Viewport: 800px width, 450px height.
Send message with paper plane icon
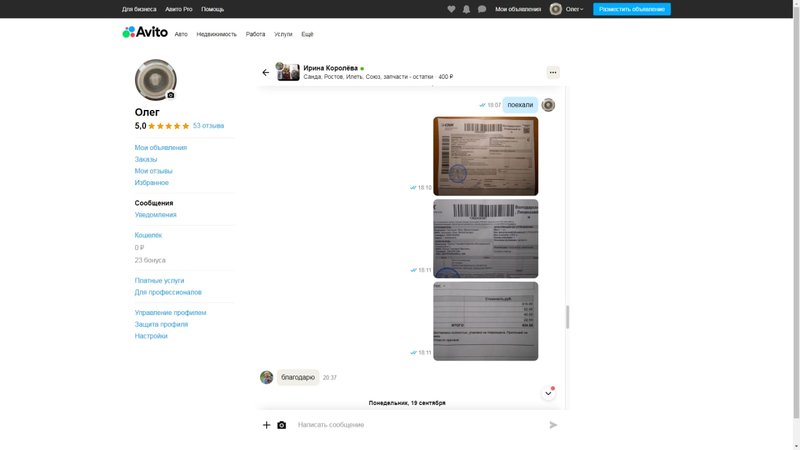coord(553,425)
